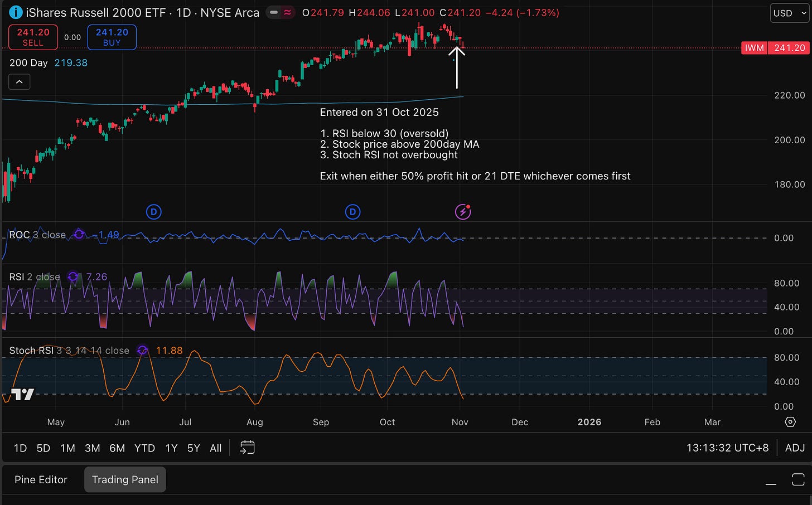
Task: Click the TradingView logo
Action: pos(23,394)
